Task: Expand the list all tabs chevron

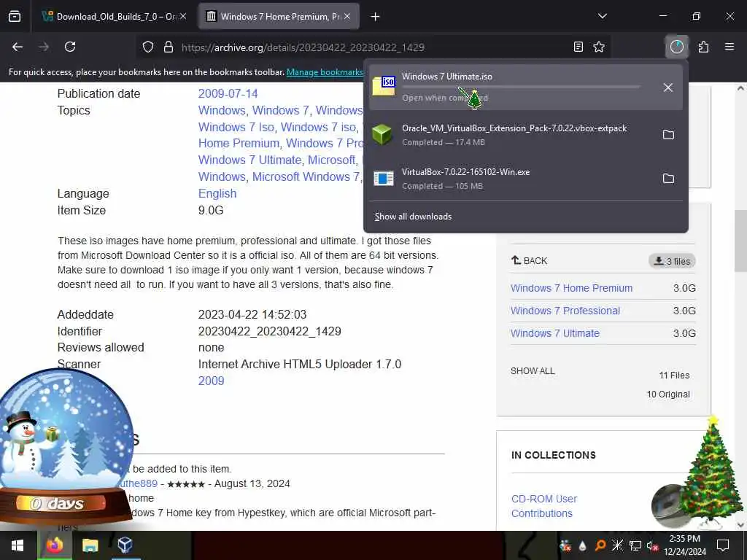Action: click(x=602, y=16)
